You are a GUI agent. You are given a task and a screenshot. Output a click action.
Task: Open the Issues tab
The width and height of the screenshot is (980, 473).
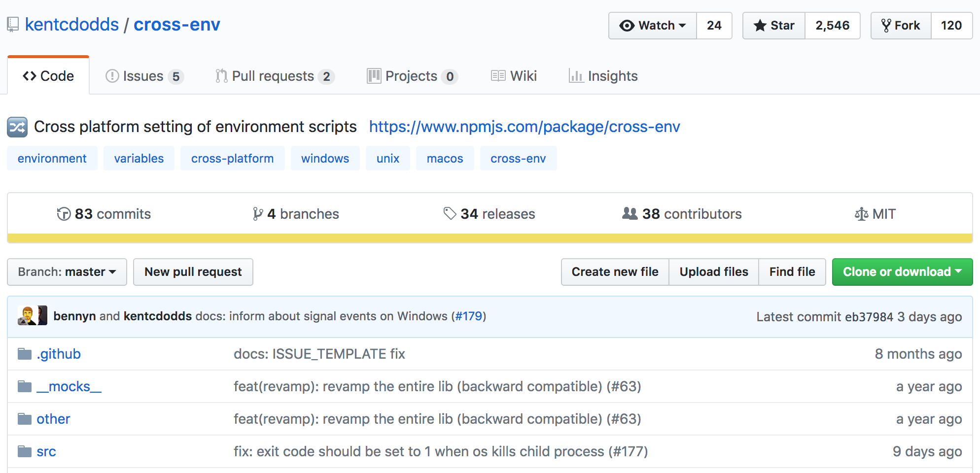click(144, 76)
